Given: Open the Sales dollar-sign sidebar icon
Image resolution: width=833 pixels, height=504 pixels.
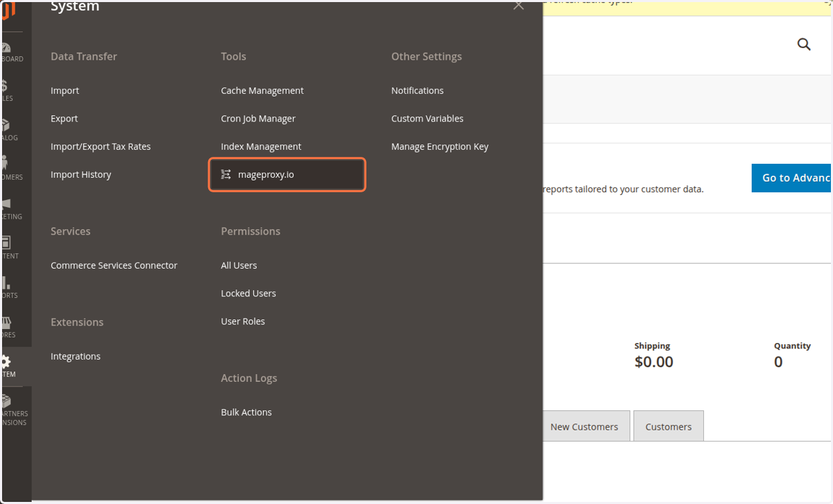Looking at the screenshot, I should click(5, 86).
